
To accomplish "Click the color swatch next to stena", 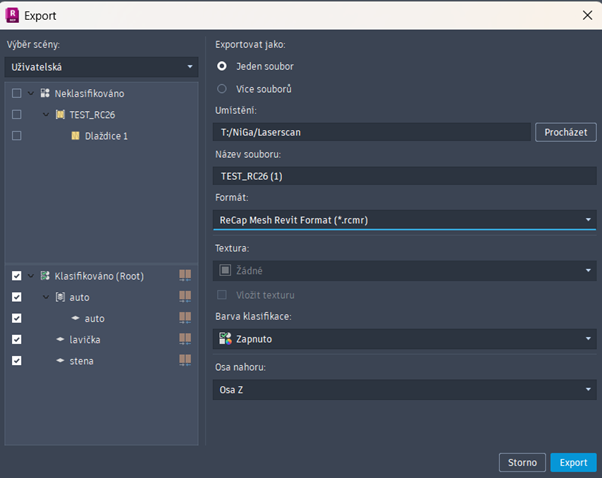I will (184, 361).
